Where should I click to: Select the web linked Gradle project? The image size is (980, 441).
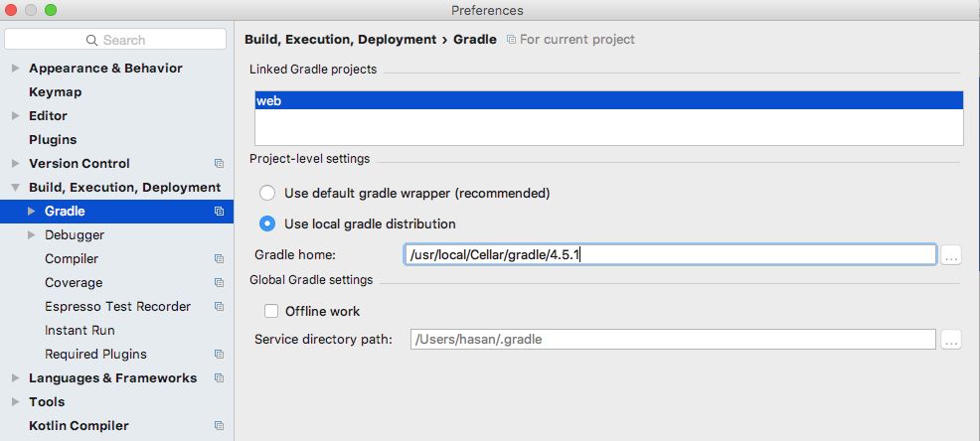[608, 100]
